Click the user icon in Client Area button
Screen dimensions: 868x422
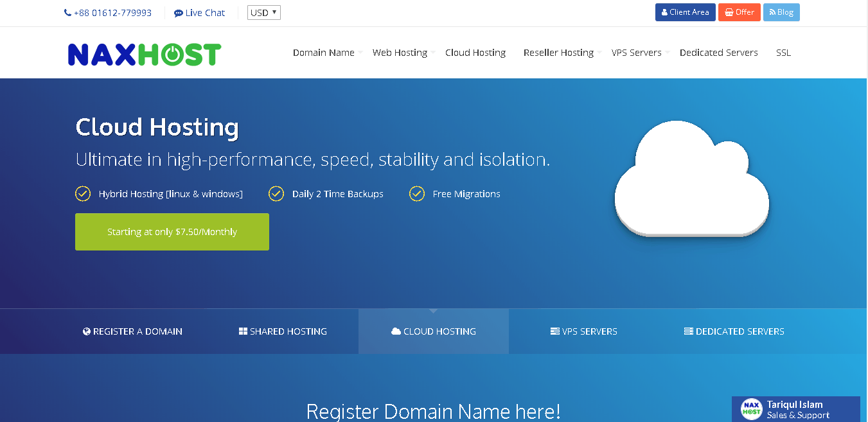(664, 12)
